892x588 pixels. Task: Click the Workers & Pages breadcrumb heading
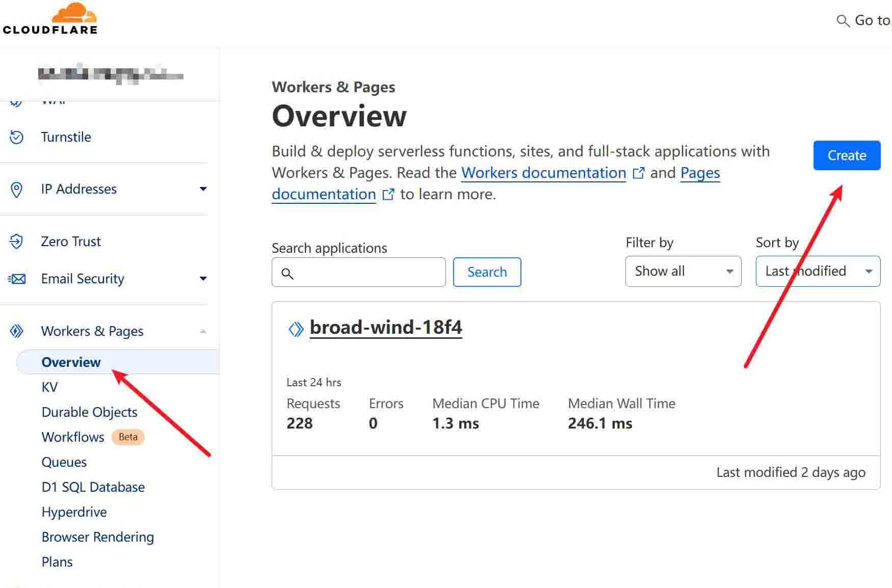coord(333,87)
